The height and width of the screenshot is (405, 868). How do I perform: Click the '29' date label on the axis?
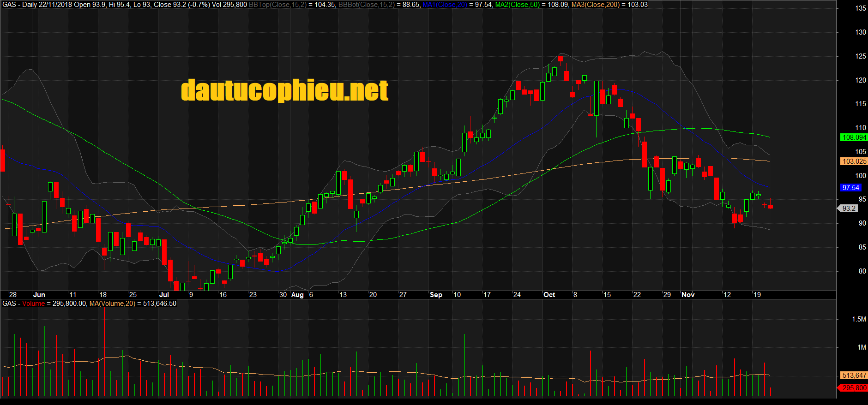667,295
